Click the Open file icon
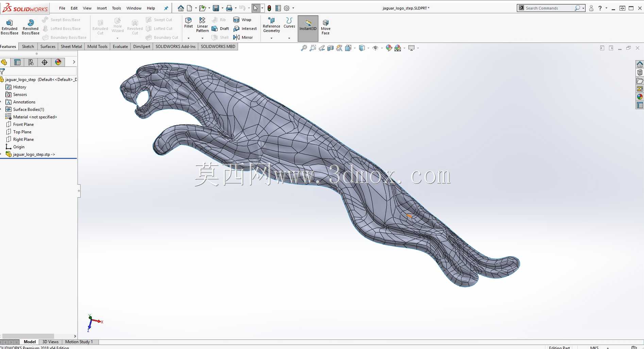This screenshot has height=349, width=644. coord(202,8)
